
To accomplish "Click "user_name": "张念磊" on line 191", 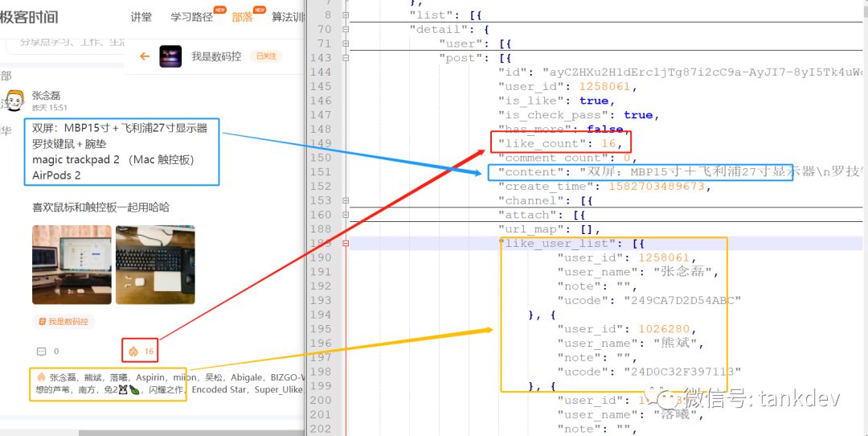I will tap(637, 272).
